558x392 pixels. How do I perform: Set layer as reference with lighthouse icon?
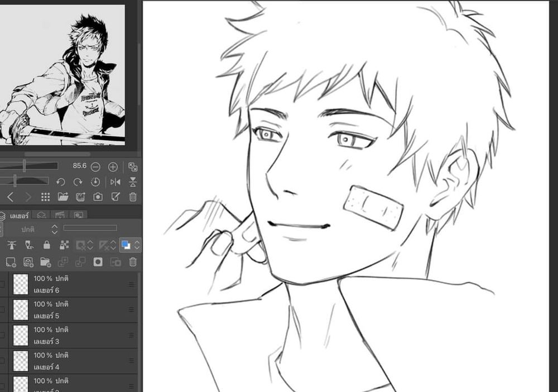[12, 245]
